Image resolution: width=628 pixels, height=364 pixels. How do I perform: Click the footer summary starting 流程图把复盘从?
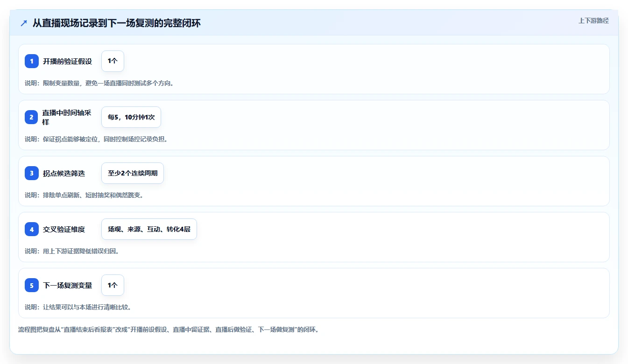coord(168,329)
